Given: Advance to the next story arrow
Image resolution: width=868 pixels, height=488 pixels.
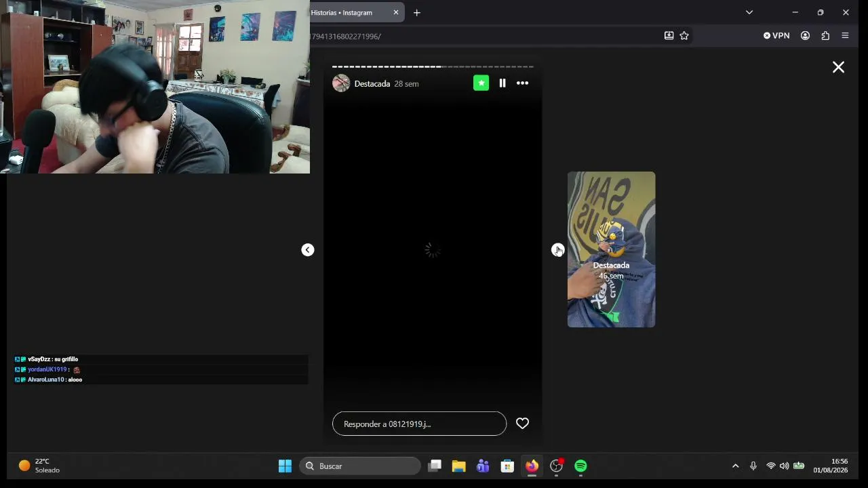Looking at the screenshot, I should click(557, 250).
